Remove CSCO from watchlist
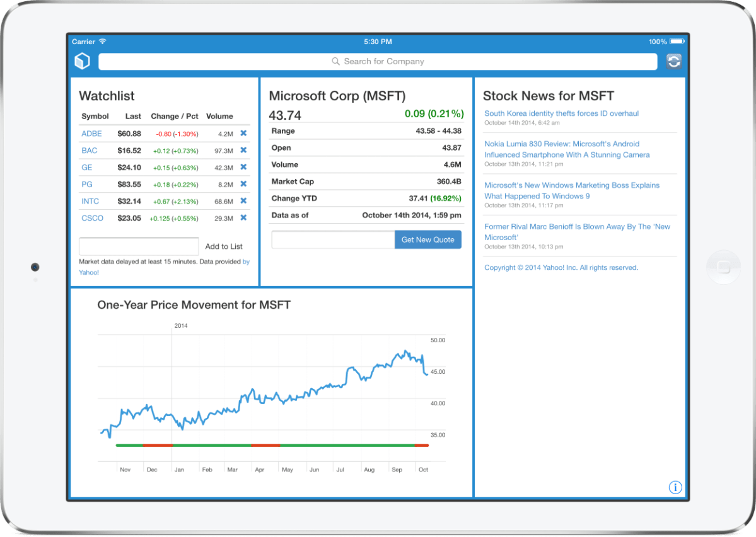 [243, 217]
